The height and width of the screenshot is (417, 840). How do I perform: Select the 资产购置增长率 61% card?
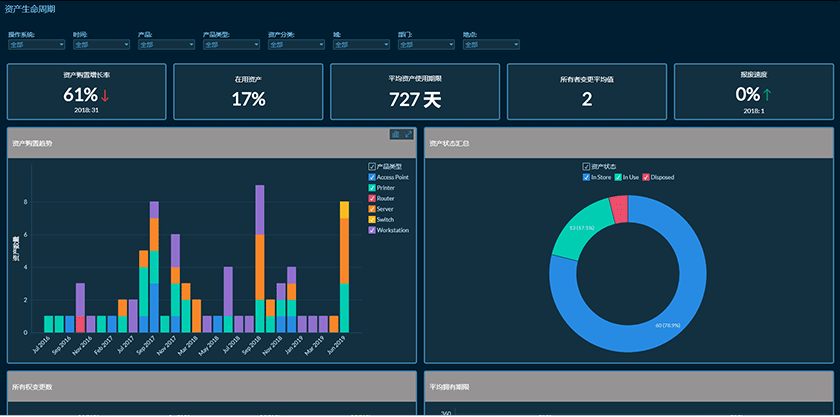click(86, 92)
